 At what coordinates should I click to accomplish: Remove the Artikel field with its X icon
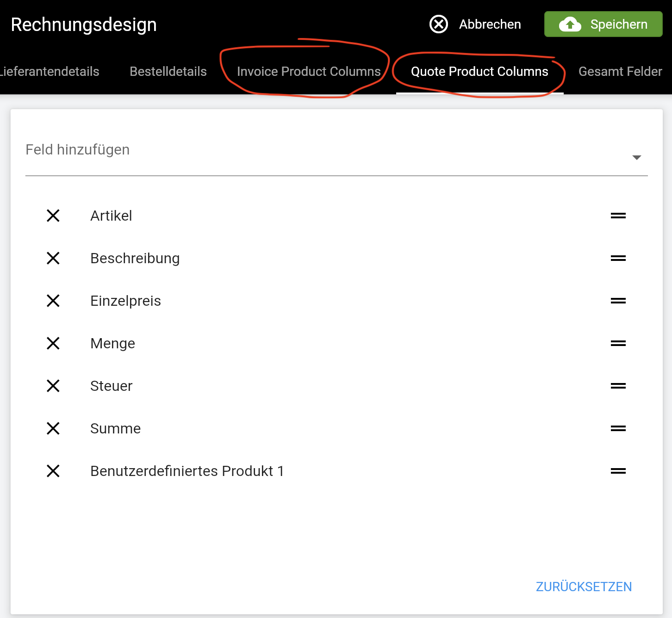tap(53, 216)
